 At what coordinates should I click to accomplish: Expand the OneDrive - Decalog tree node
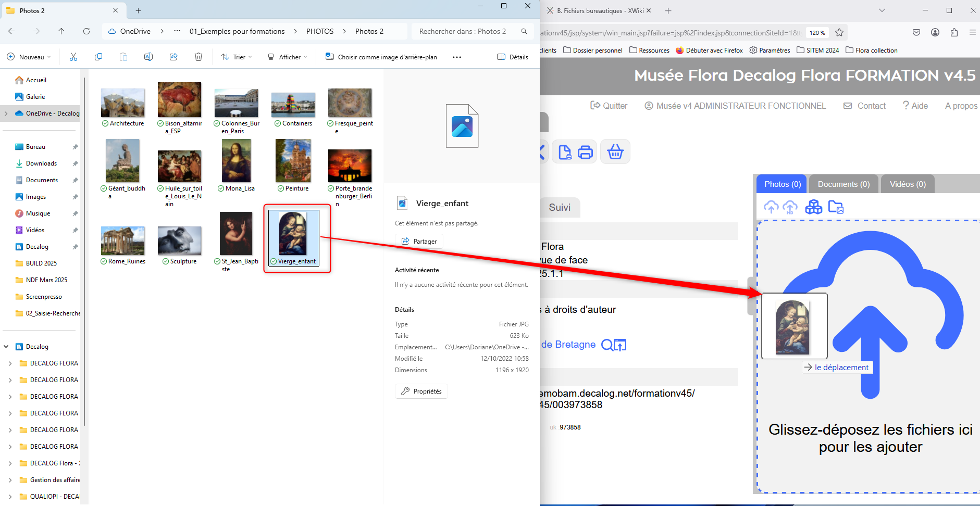(6, 113)
